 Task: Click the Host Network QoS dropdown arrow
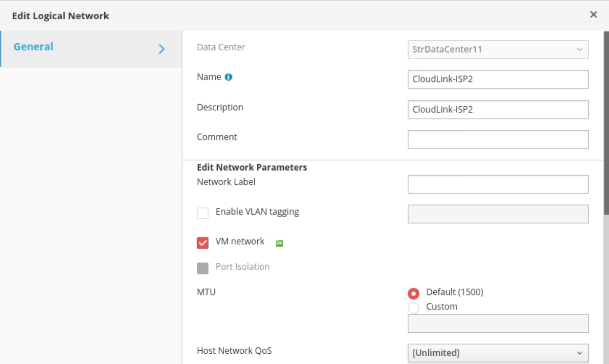point(579,353)
